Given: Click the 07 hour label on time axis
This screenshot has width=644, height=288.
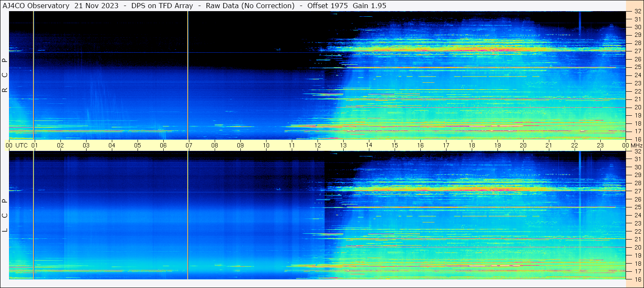Looking at the screenshot, I should pyautogui.click(x=189, y=145).
